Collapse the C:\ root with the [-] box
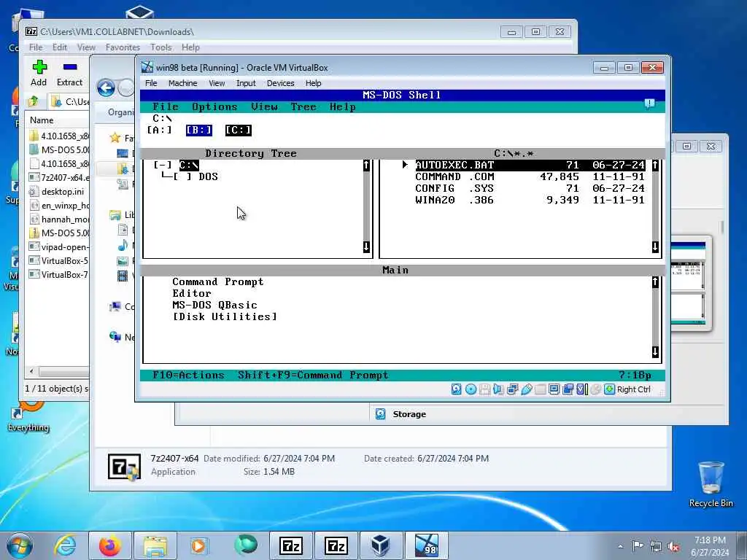Image resolution: width=747 pixels, height=560 pixels. pyautogui.click(x=163, y=166)
